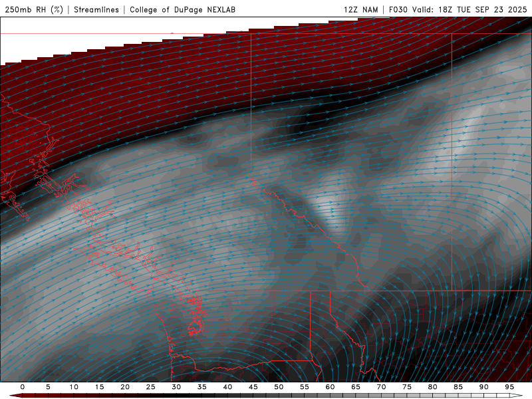Select the color scale label "90"

(x=483, y=387)
